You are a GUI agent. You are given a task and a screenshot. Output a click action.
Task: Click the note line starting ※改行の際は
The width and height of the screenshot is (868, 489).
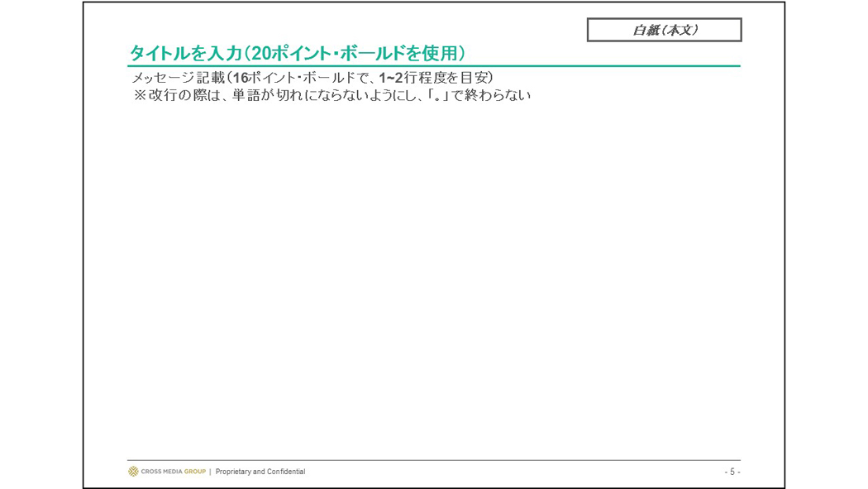(331, 95)
